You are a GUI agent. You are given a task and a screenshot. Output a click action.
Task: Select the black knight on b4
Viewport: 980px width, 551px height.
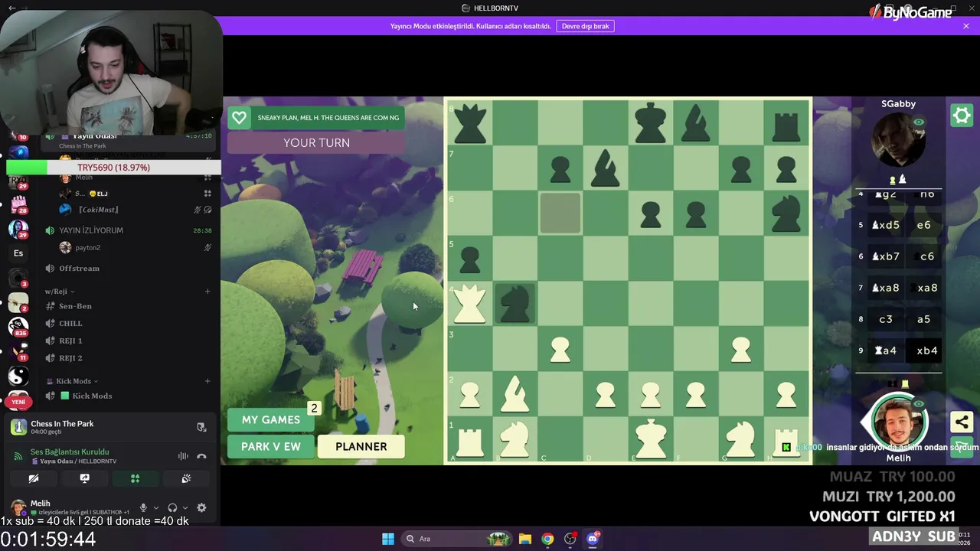pos(515,302)
